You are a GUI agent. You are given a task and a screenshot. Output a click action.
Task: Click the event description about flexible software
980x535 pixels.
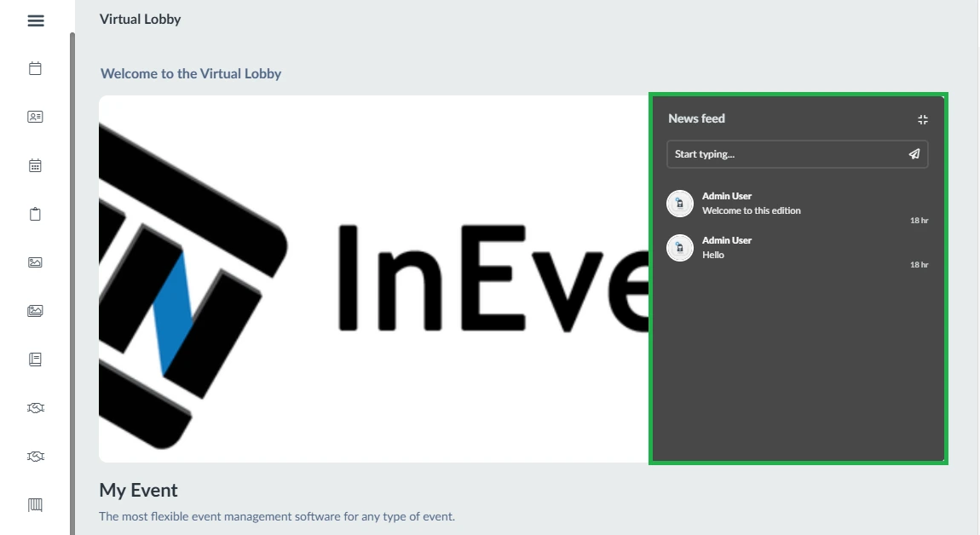[x=277, y=517]
